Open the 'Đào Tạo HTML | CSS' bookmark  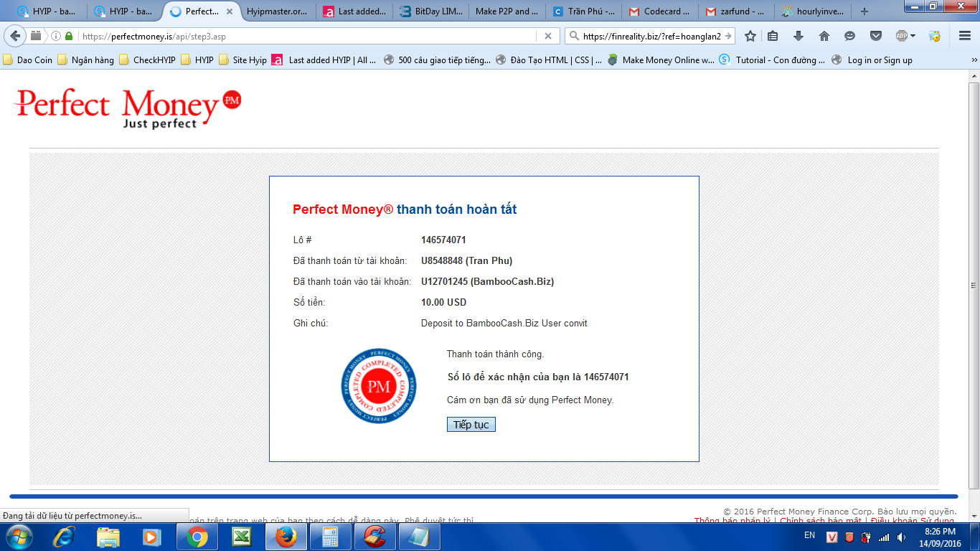549,60
